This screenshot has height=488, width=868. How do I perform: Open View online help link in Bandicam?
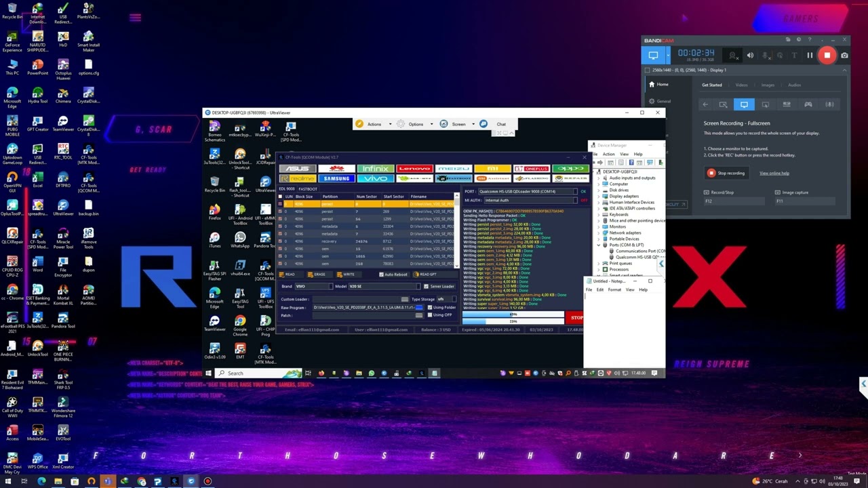[774, 174]
